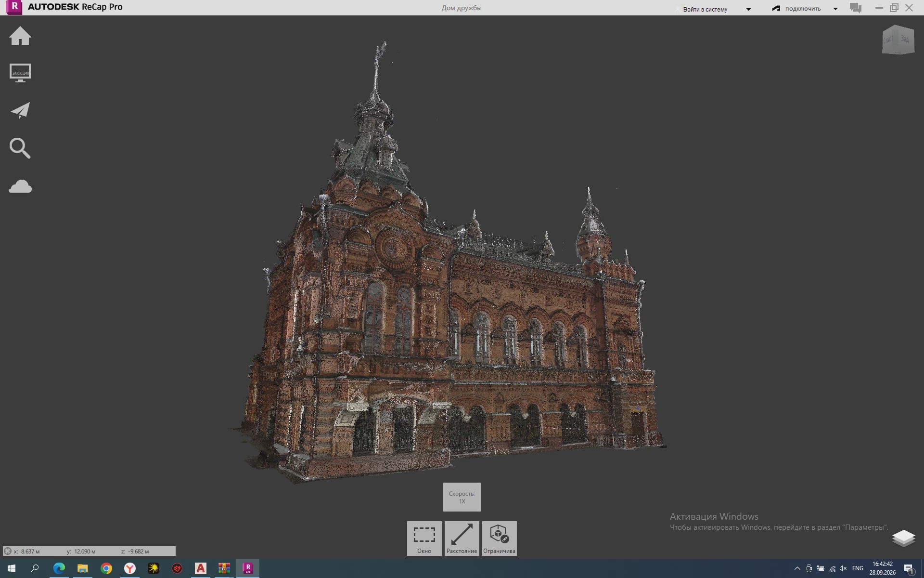Click the paper plane navigation icon

tap(20, 111)
